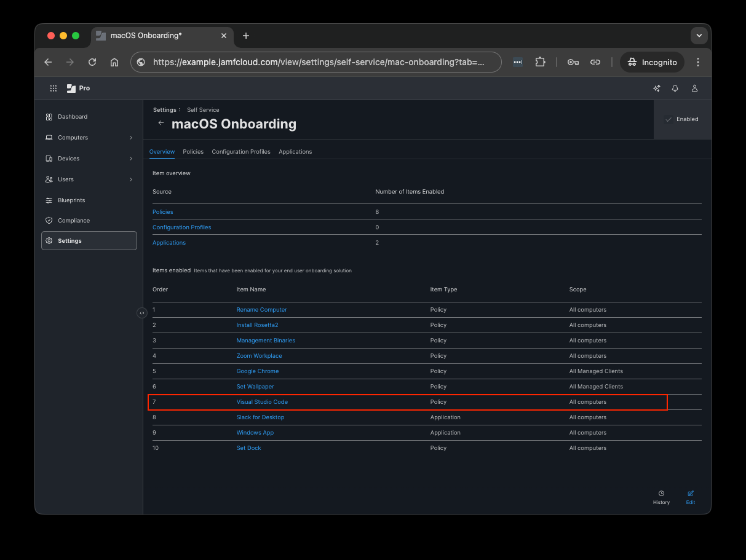The image size is (746, 560).
Task: Open Applications link in Item overview
Action: click(x=169, y=243)
